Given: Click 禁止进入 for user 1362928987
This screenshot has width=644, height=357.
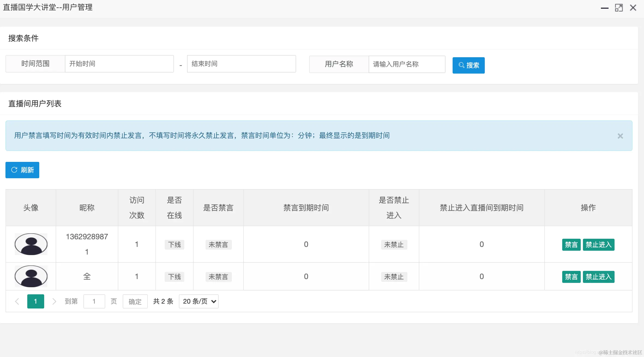Looking at the screenshot, I should point(598,244).
